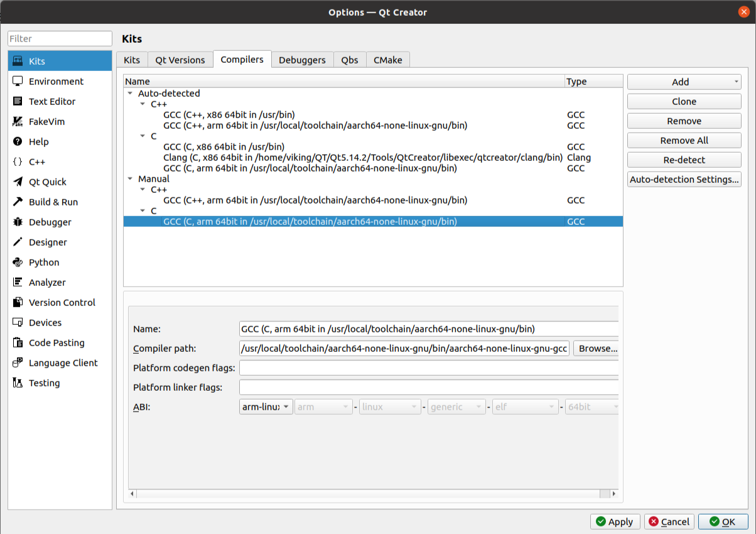Select the Kits category icon
This screenshot has height=534, width=756.
click(18, 61)
